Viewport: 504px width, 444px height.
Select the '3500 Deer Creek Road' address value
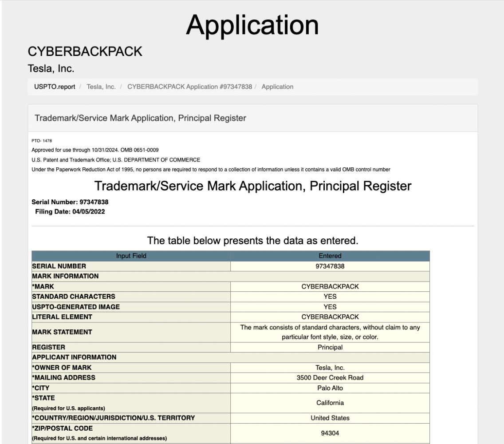(330, 378)
